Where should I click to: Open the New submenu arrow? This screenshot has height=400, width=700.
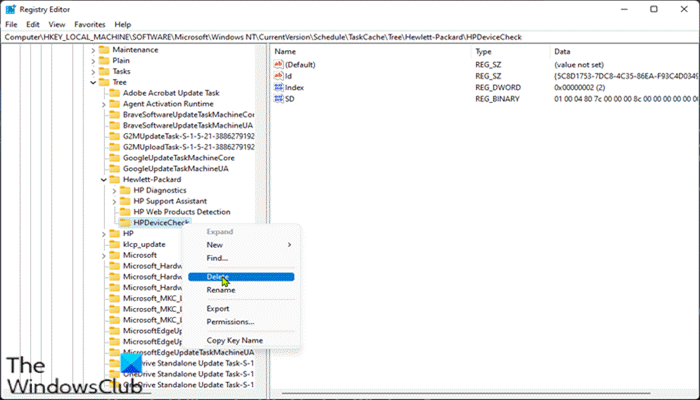pos(289,245)
